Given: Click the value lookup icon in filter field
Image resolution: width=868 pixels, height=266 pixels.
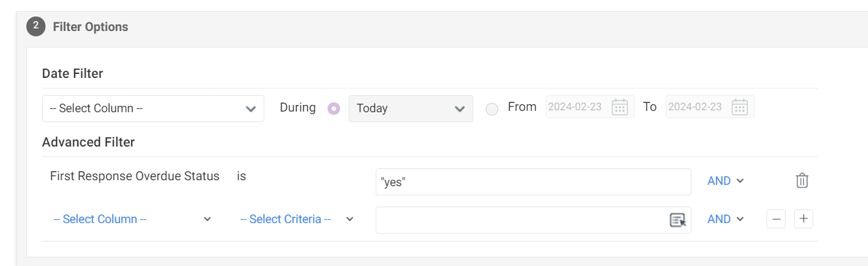Looking at the screenshot, I should pyautogui.click(x=678, y=220).
